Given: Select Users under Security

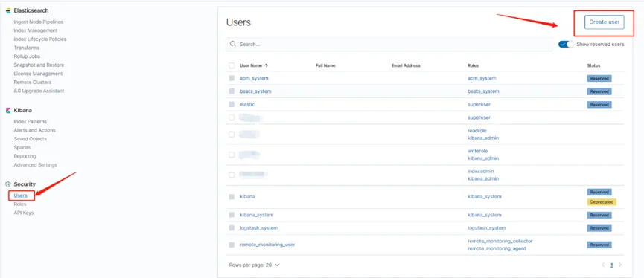Looking at the screenshot, I should click(x=21, y=195).
